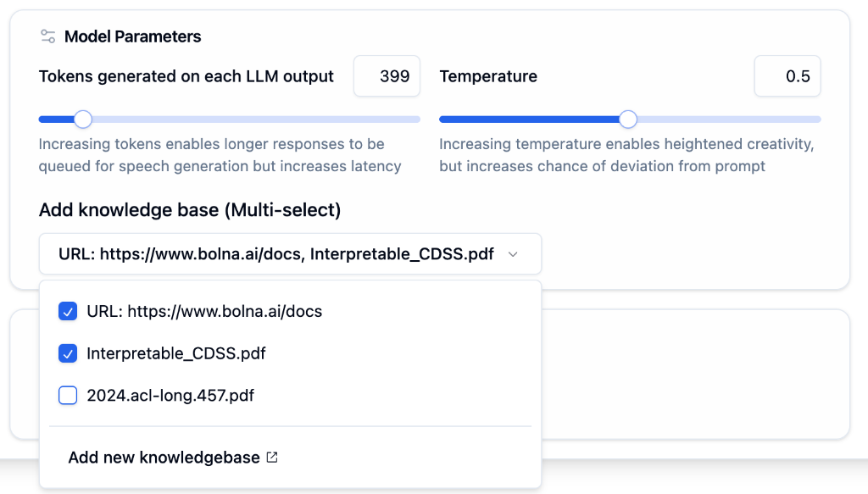The image size is (868, 494).
Task: Click the temperature slider handle
Action: (x=627, y=119)
